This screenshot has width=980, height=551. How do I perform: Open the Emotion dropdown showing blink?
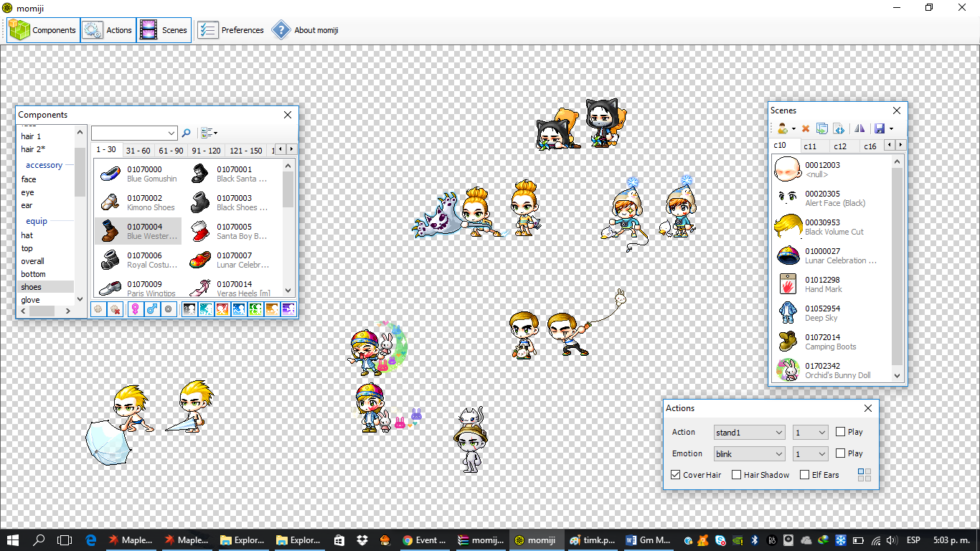749,454
